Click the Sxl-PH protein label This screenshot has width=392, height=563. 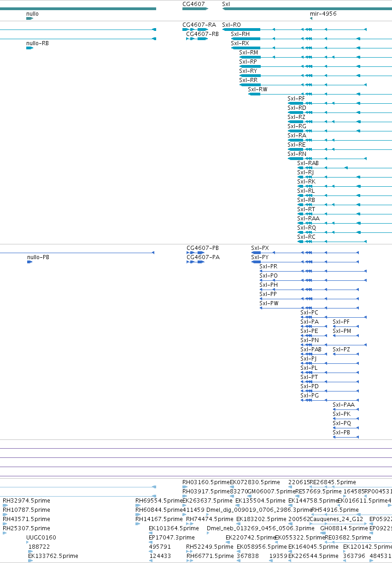(x=269, y=285)
